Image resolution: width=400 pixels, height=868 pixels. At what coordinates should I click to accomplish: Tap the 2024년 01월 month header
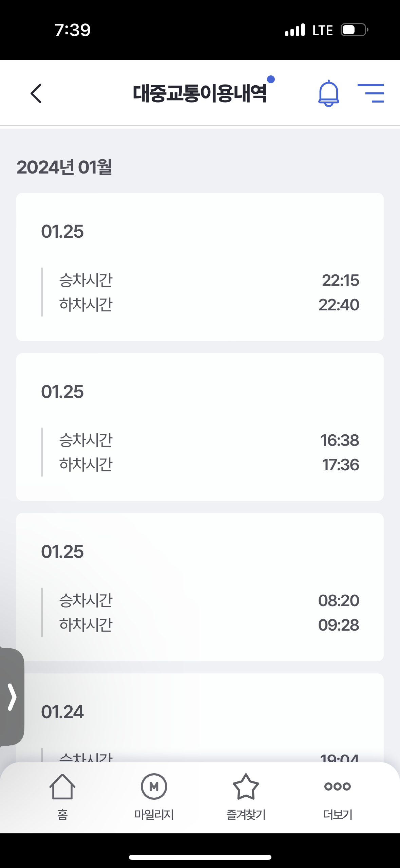click(x=64, y=167)
